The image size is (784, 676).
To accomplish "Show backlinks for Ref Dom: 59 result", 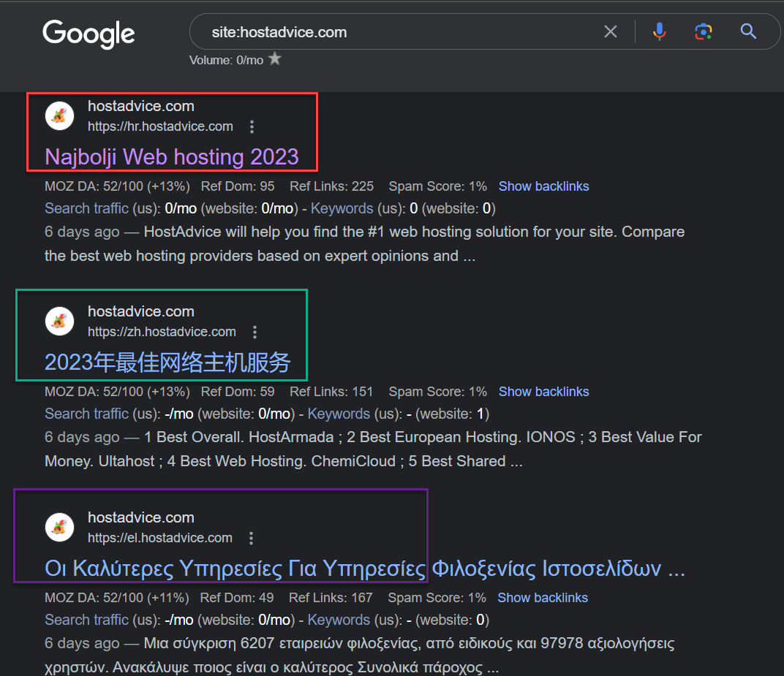I will coord(543,392).
